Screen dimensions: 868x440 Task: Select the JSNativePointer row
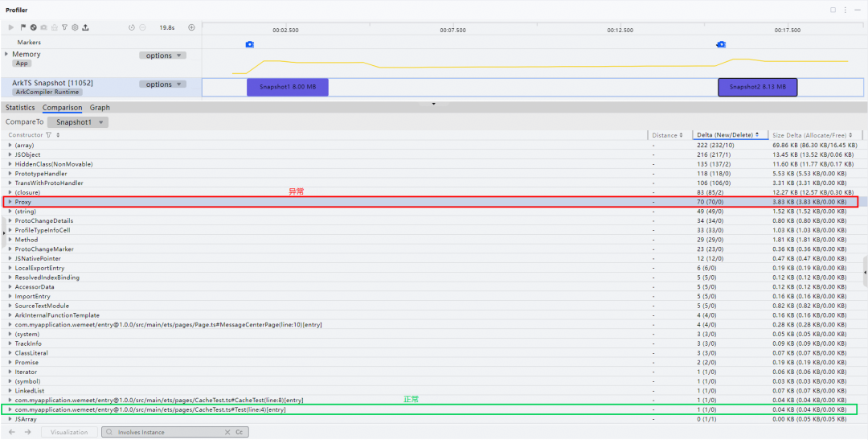pos(433,258)
